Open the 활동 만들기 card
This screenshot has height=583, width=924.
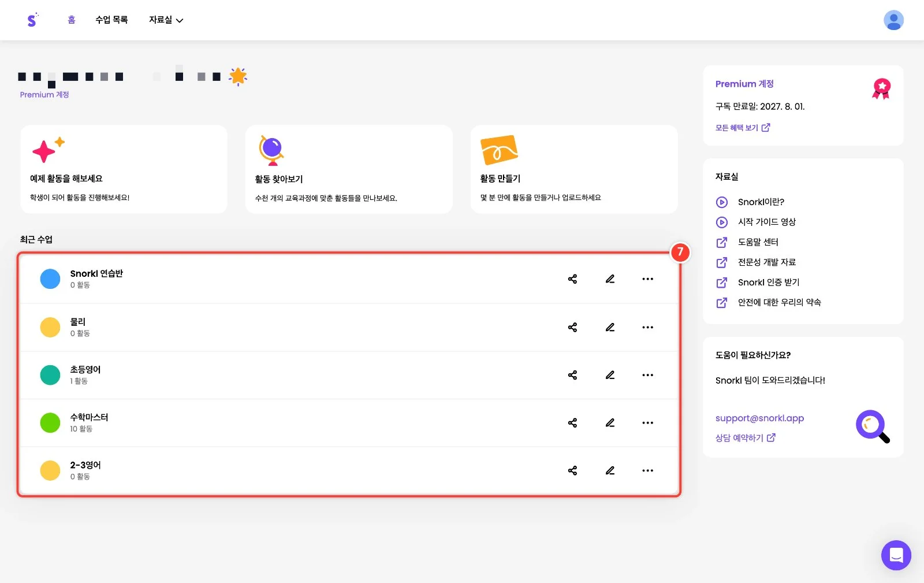point(574,169)
